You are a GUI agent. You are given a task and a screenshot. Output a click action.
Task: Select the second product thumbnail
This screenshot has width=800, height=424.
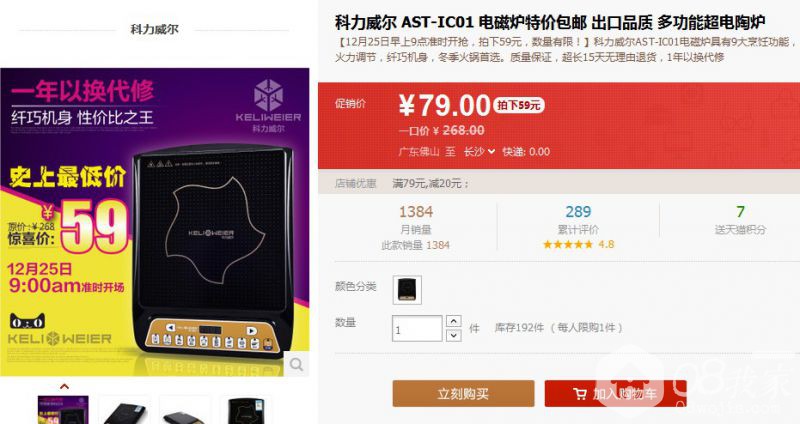pos(124,410)
